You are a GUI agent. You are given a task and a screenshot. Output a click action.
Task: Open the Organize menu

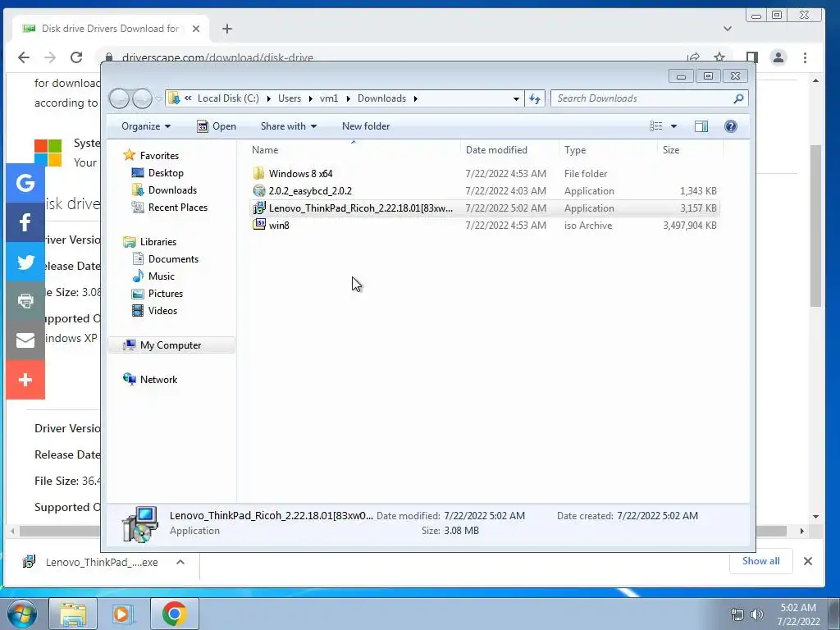(x=146, y=126)
